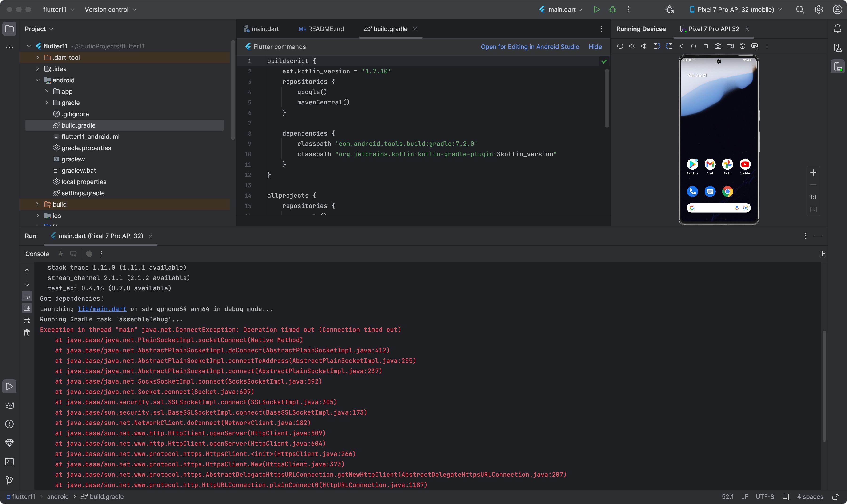Toggle emulator 1:1 actual size zoom
The width and height of the screenshot is (847, 504).
click(x=813, y=197)
